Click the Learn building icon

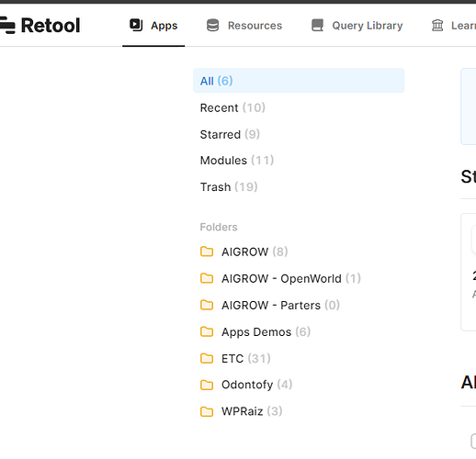pyautogui.click(x=437, y=25)
